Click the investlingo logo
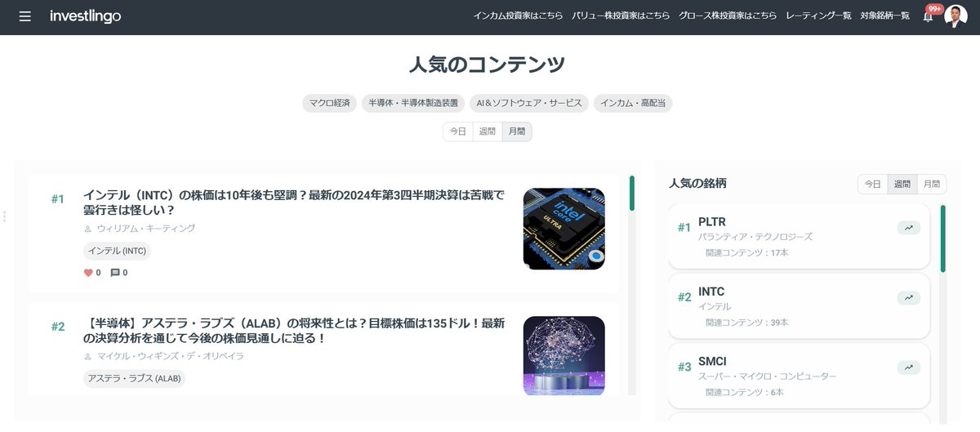The image size is (980, 432). coord(85,16)
